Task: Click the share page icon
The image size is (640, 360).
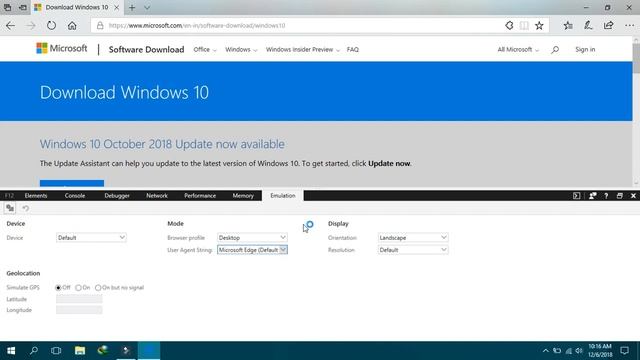Action: (x=609, y=25)
